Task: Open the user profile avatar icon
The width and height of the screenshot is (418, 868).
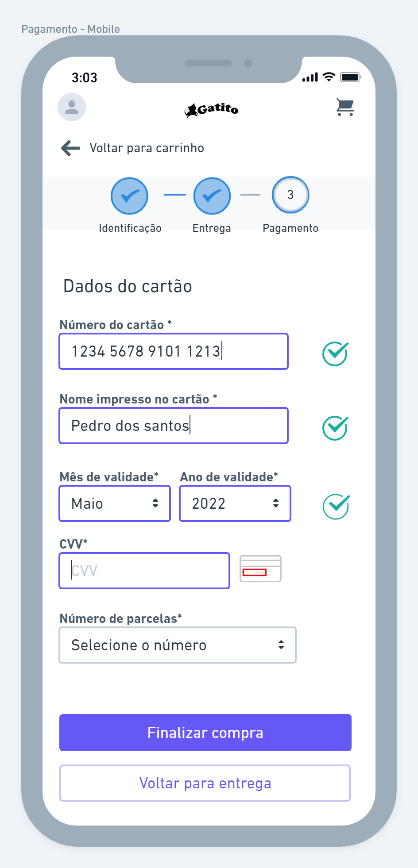Action: click(72, 107)
